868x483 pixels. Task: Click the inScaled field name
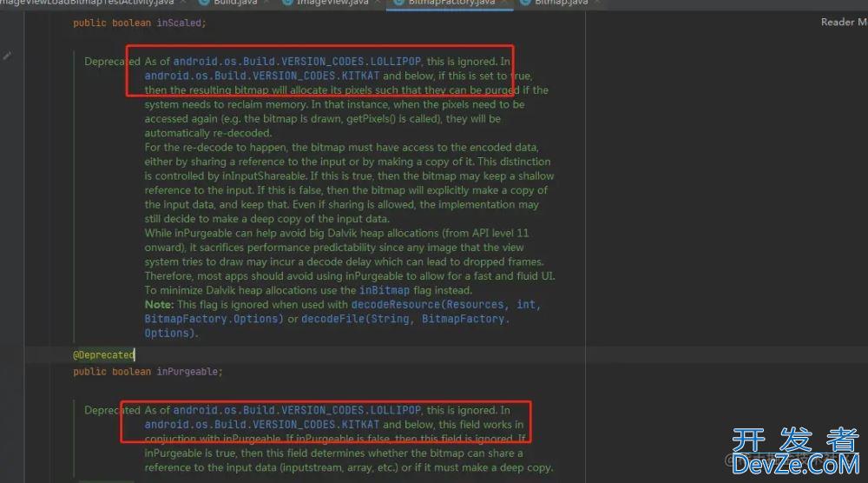click(x=181, y=23)
